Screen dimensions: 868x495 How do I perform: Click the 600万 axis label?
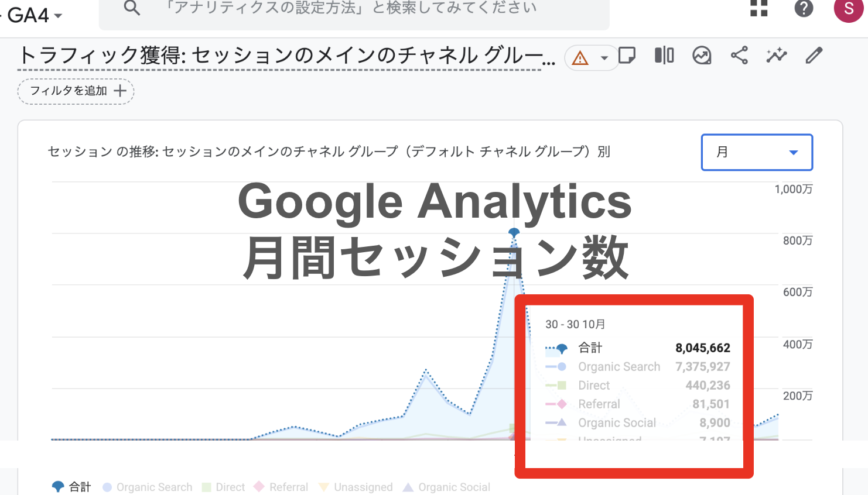coord(798,292)
